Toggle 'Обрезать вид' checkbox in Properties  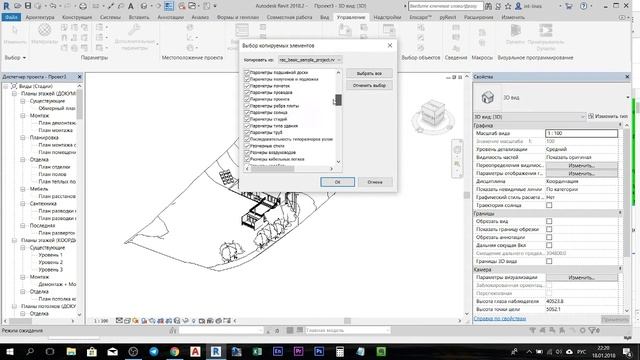[549, 221]
